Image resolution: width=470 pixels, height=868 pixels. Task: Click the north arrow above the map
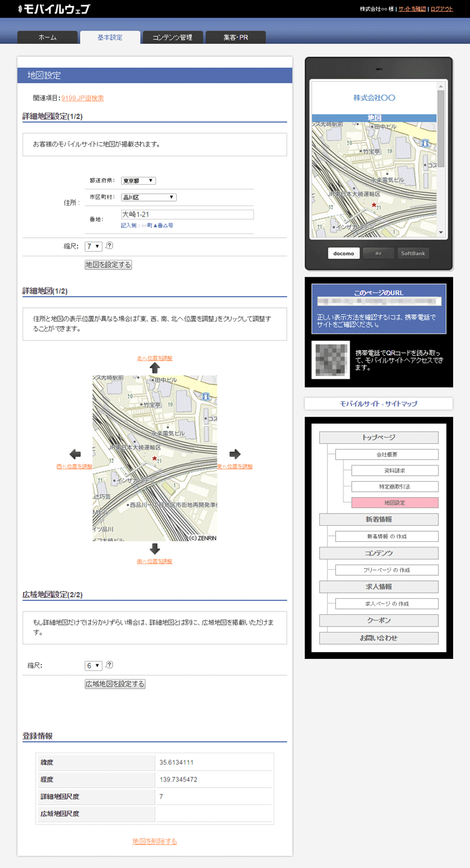point(154,368)
